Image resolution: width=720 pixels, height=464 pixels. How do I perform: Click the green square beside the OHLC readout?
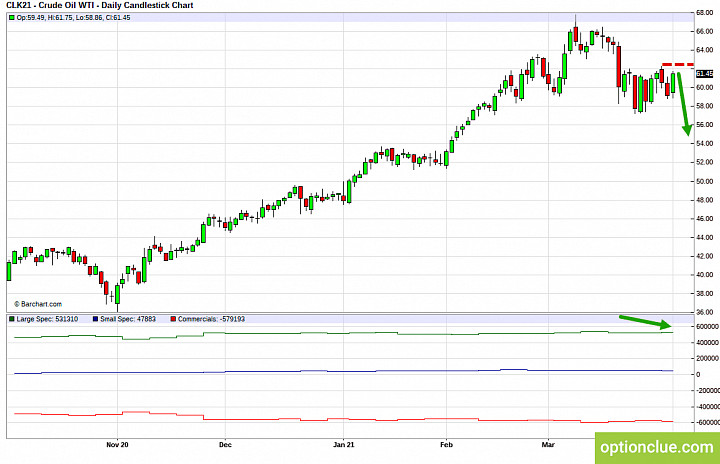coord(12,17)
